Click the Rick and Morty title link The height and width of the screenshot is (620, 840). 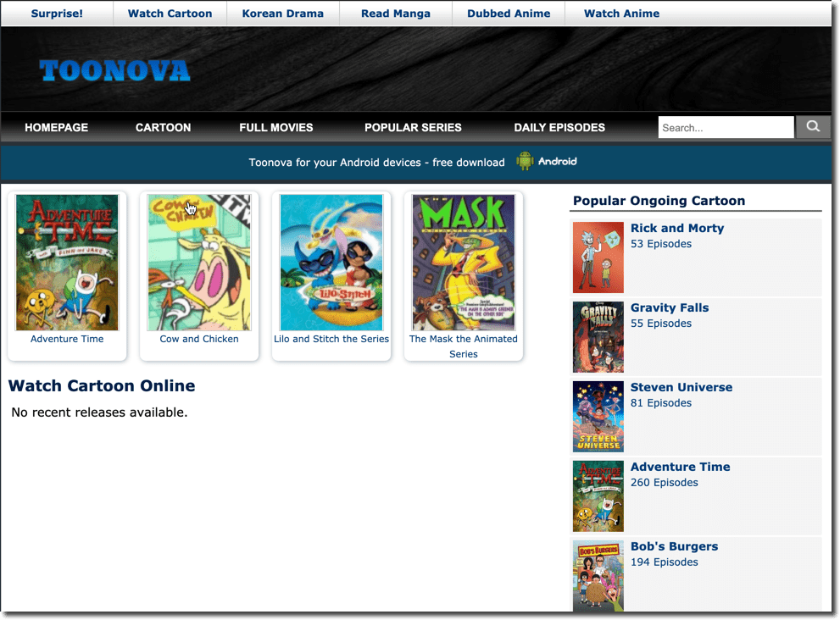[677, 228]
